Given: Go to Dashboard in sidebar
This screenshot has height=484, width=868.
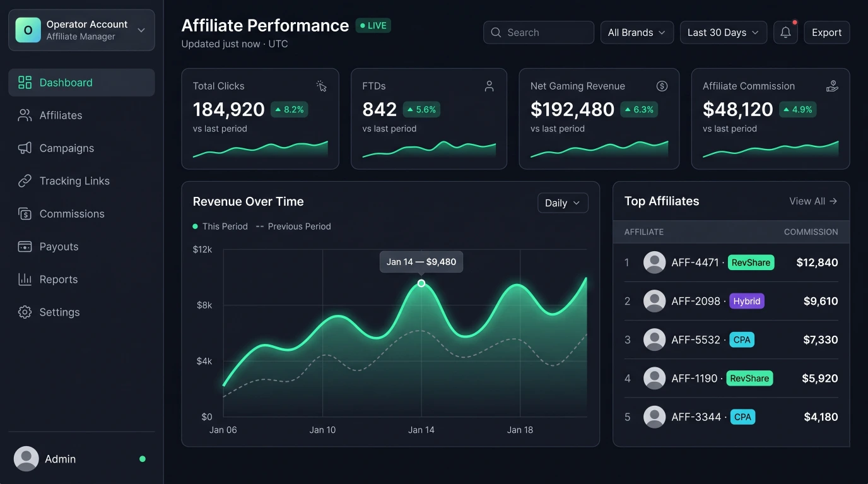Looking at the screenshot, I should (81, 83).
